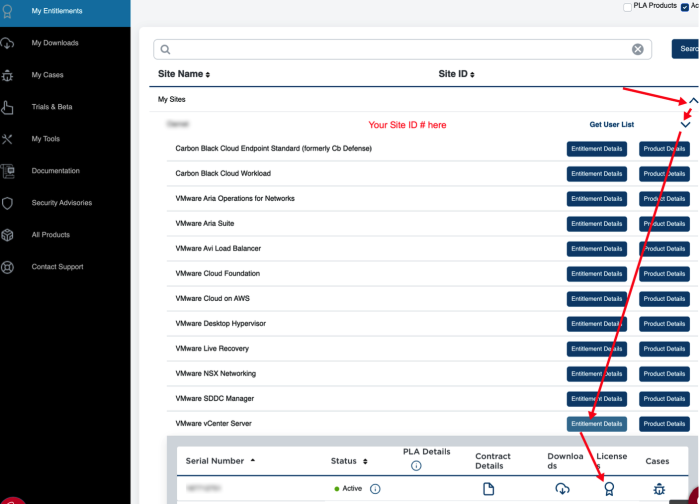Sort Serial Number column ascending arrow
Image resolution: width=700 pixels, height=504 pixels.
point(253,460)
